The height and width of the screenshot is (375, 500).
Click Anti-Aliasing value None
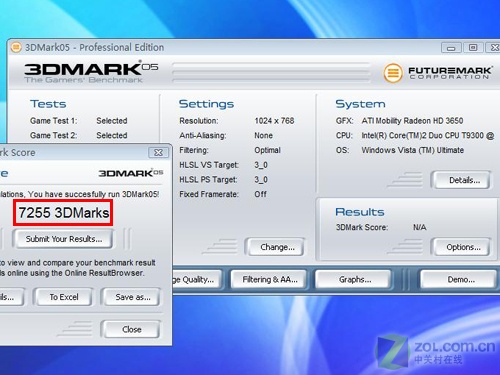coord(263,136)
